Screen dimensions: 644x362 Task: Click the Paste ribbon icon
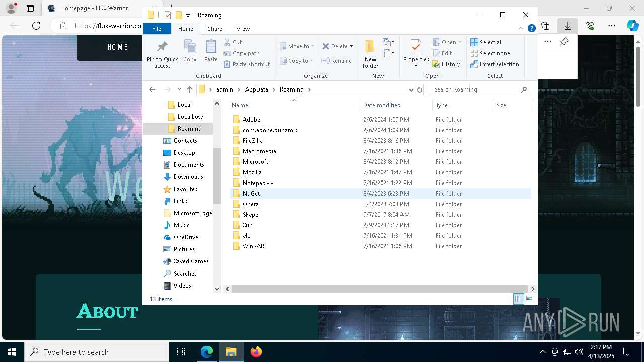[x=211, y=51]
